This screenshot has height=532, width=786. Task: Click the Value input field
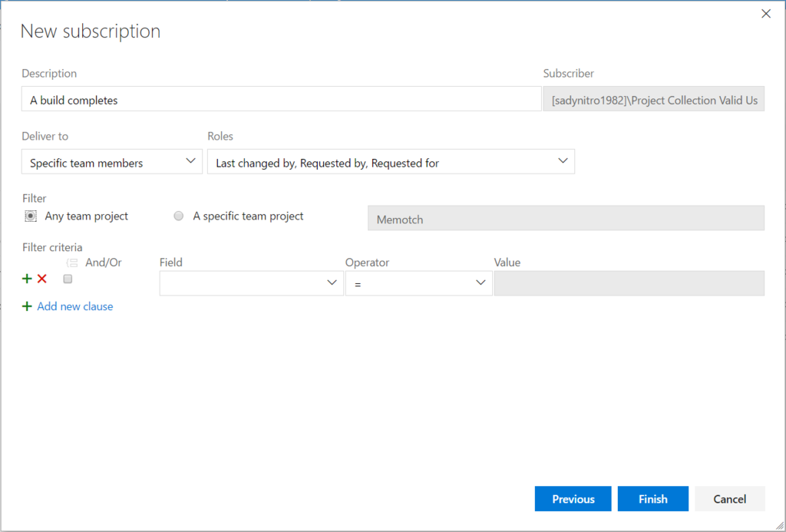click(x=629, y=283)
